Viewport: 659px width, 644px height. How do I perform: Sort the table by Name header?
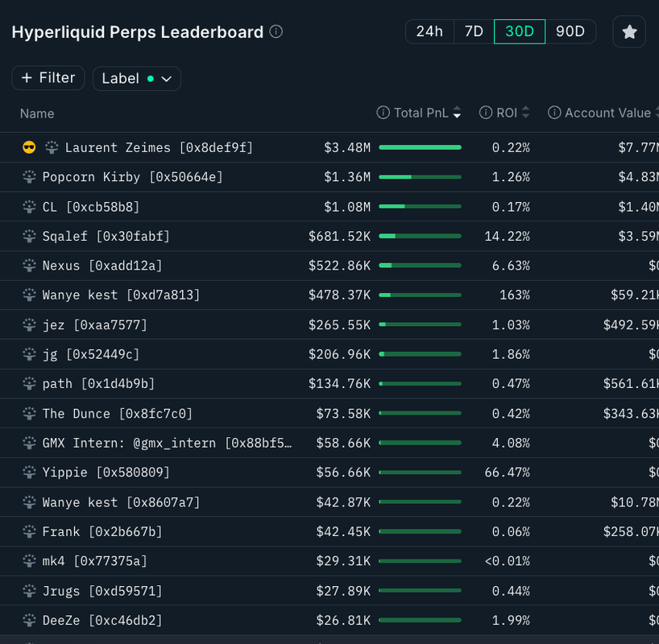click(x=37, y=114)
